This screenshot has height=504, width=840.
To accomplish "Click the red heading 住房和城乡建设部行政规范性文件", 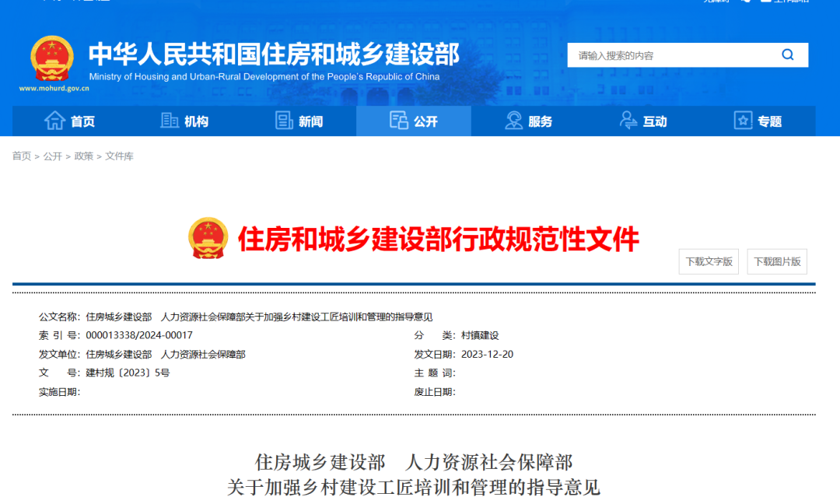I will click(x=438, y=239).
